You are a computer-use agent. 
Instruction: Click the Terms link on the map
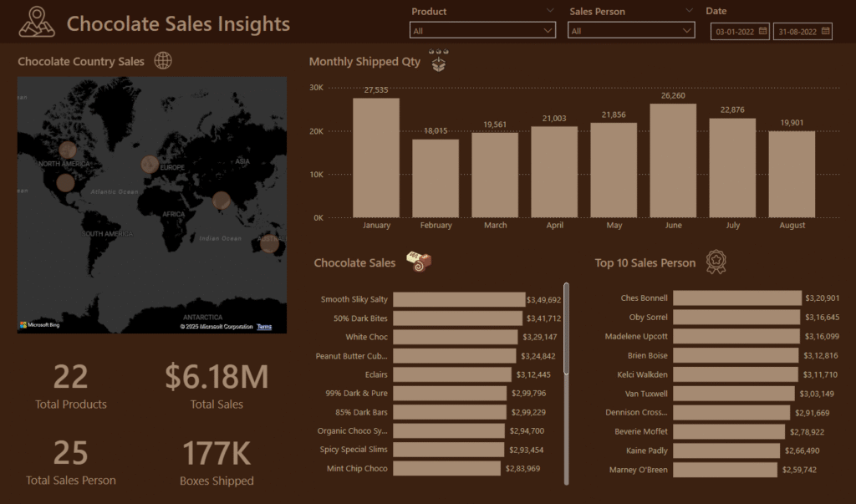pyautogui.click(x=264, y=327)
